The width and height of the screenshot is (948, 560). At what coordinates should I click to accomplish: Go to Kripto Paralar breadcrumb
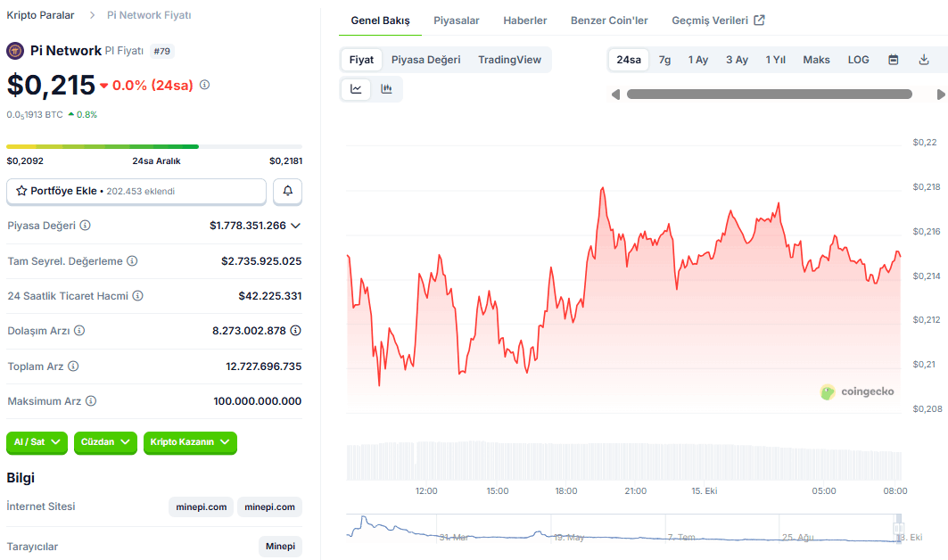(40, 15)
